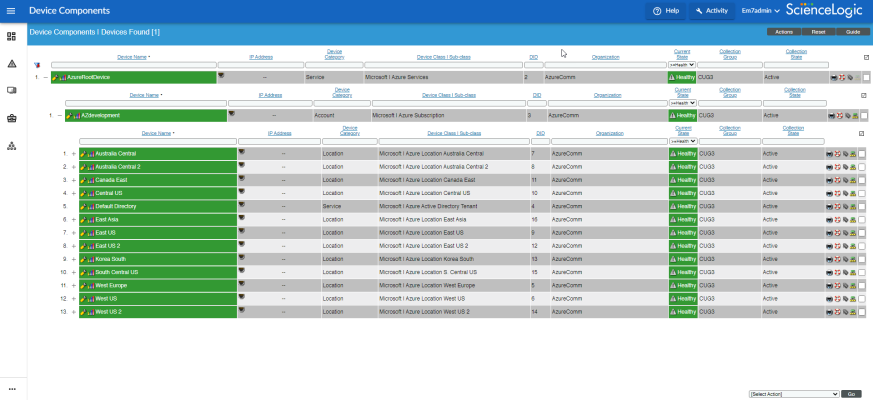873x400 pixels.
Task: Click the printer icon in AzureRootDevice row
Action: point(833,78)
